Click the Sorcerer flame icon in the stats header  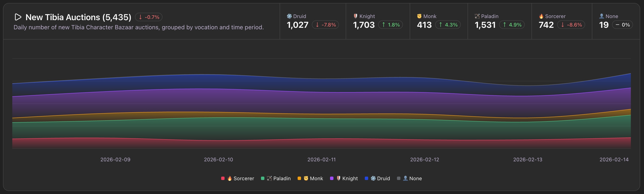pyautogui.click(x=541, y=16)
